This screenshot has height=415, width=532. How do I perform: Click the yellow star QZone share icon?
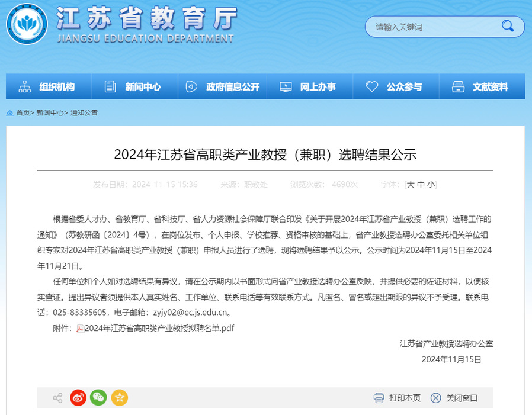[119, 398]
